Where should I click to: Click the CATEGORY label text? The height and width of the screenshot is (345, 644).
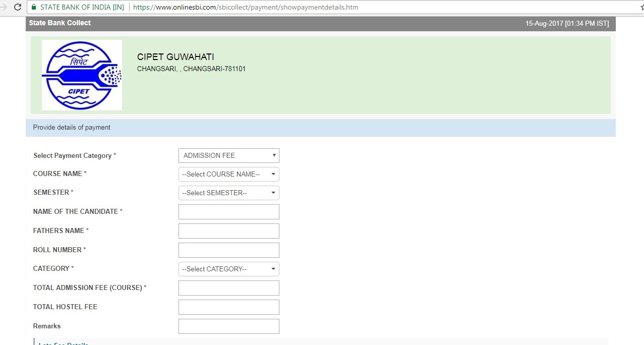point(53,268)
